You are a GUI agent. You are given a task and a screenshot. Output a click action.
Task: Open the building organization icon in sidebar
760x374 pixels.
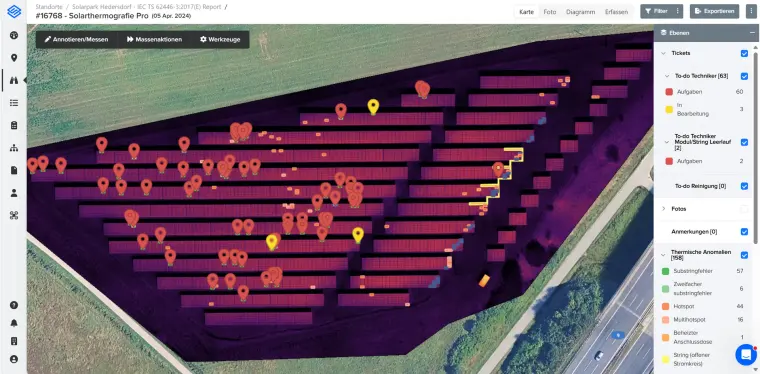14,341
